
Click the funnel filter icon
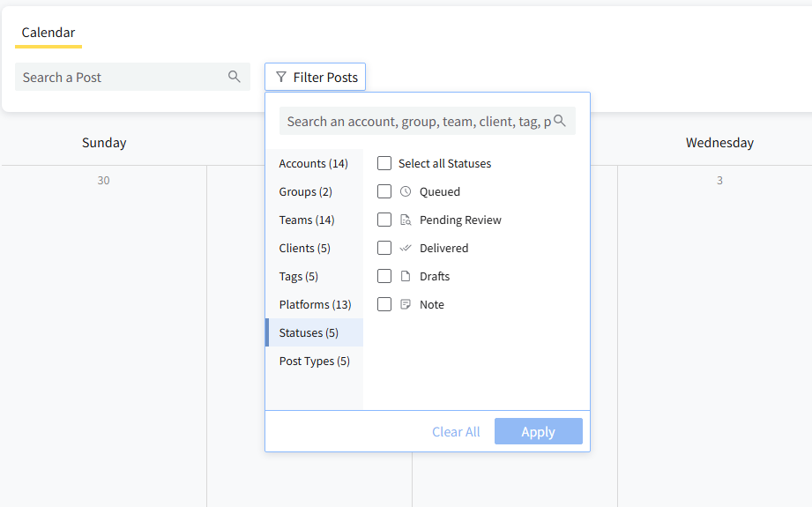(x=281, y=78)
